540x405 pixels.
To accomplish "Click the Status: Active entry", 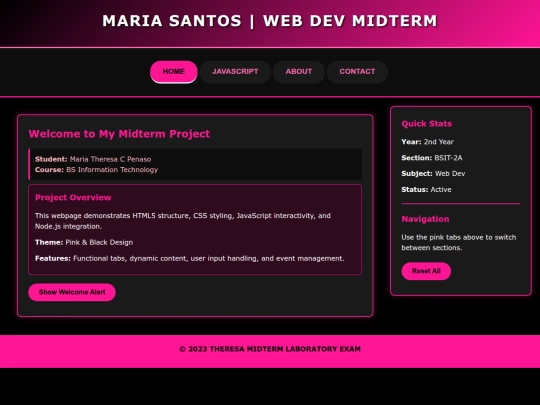I will [x=426, y=190].
